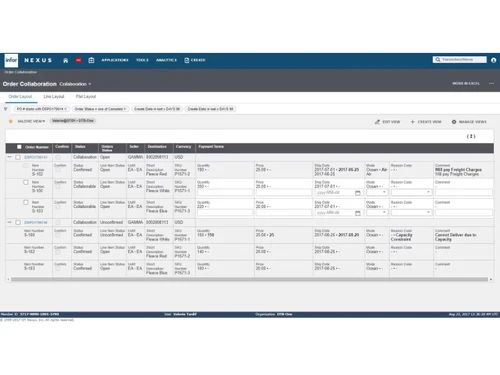Open Mode dropdown for item S-100, first order
The image size is (500, 375).
pyautogui.click(x=377, y=193)
